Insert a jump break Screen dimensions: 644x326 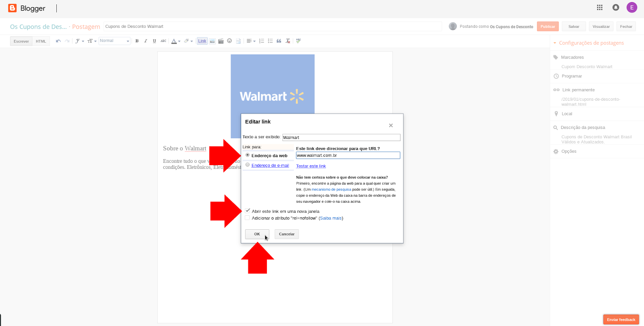coord(238,41)
